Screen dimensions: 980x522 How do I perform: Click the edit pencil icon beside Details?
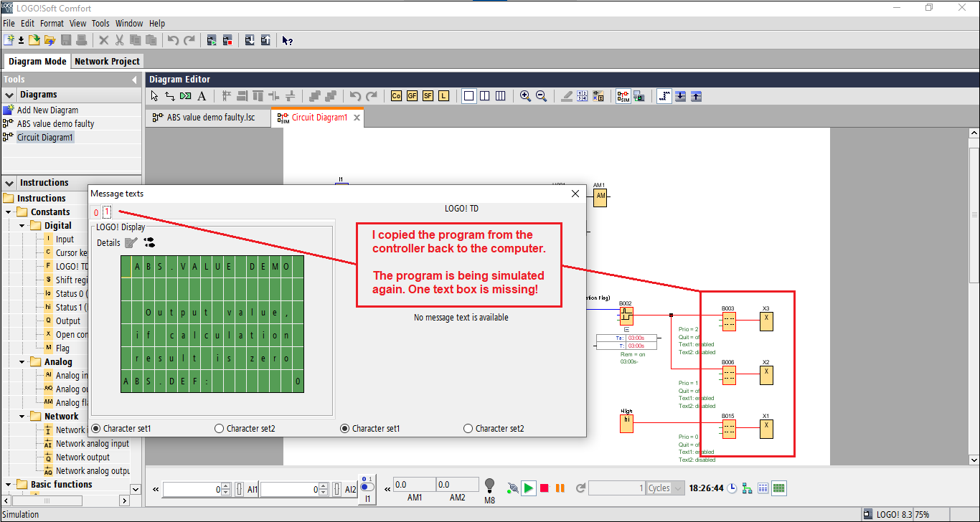tap(131, 242)
